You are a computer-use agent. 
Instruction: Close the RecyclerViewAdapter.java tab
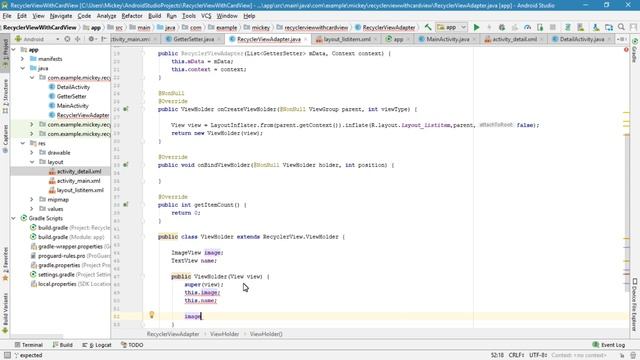click(x=305, y=39)
